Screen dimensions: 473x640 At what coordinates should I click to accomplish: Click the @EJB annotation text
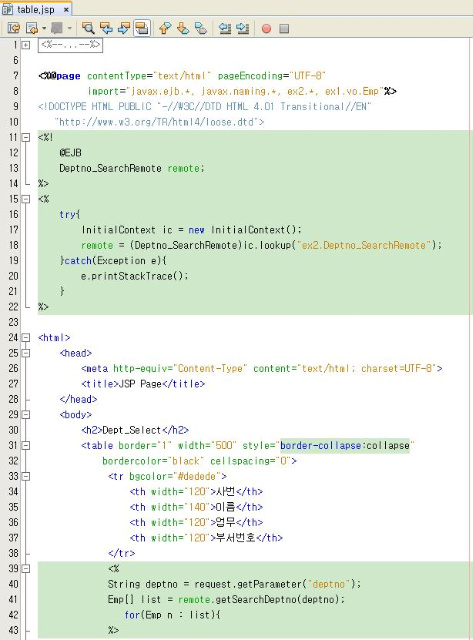pyautogui.click(x=70, y=153)
